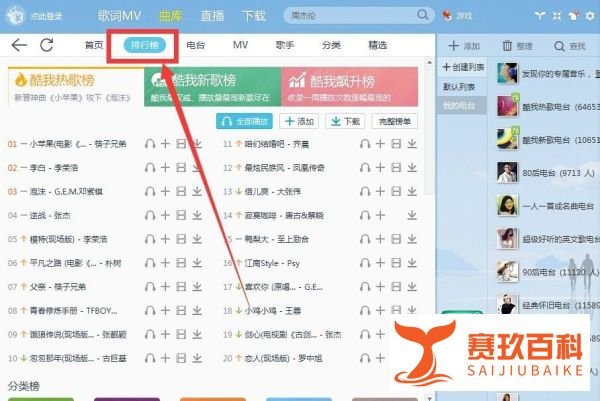Play 小苹果 with its headphone icon
Screen dimensions: 600x401
[150, 144]
